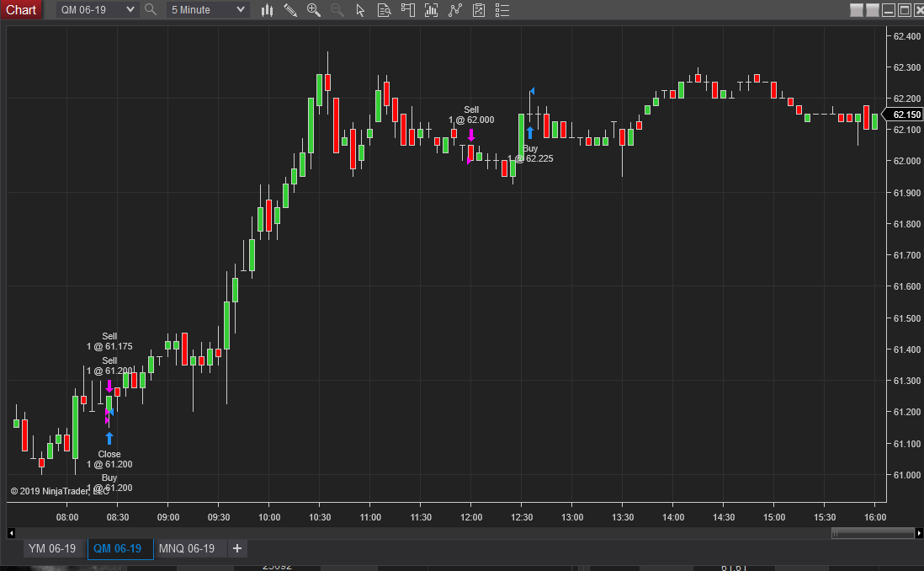Click the 08:00 time axis label
Viewport: 924px width, 571px height.
point(67,517)
